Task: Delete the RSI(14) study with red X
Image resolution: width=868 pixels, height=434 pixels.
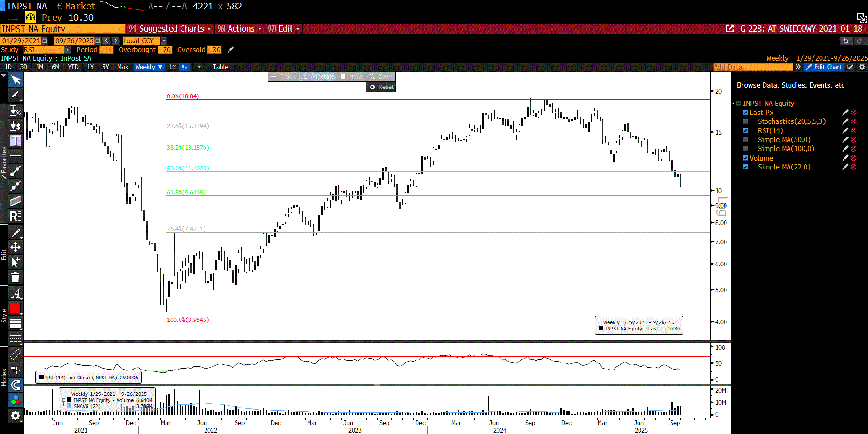Action: point(853,131)
